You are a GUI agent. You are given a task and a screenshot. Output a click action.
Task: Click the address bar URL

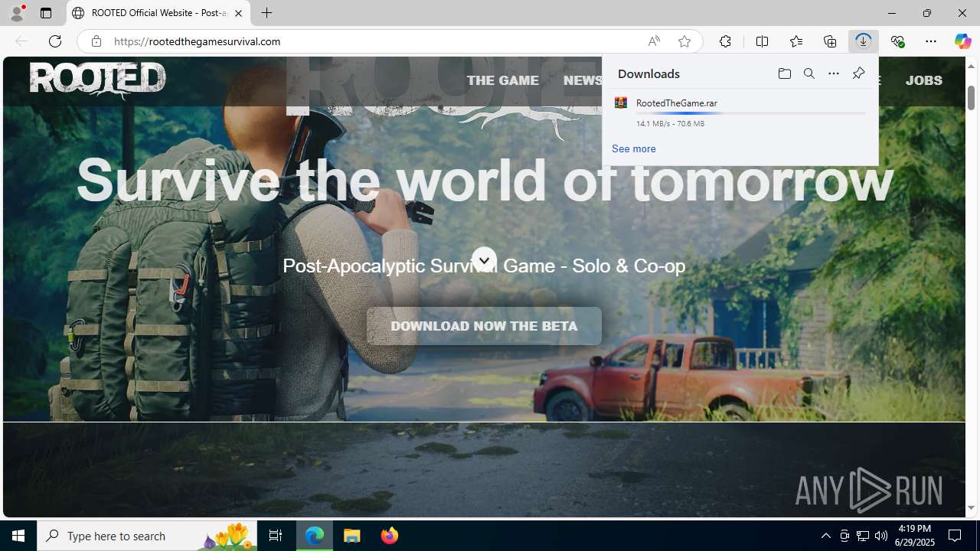[198, 41]
